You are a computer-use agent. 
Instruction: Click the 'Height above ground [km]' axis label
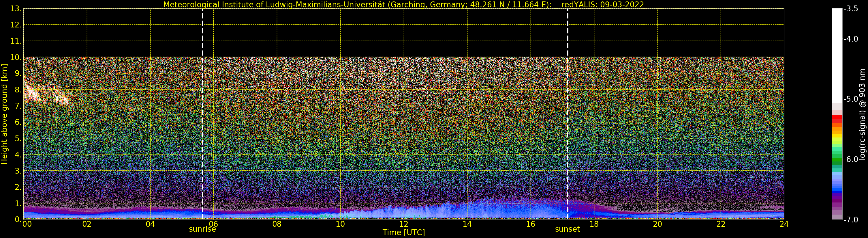click(x=4, y=114)
